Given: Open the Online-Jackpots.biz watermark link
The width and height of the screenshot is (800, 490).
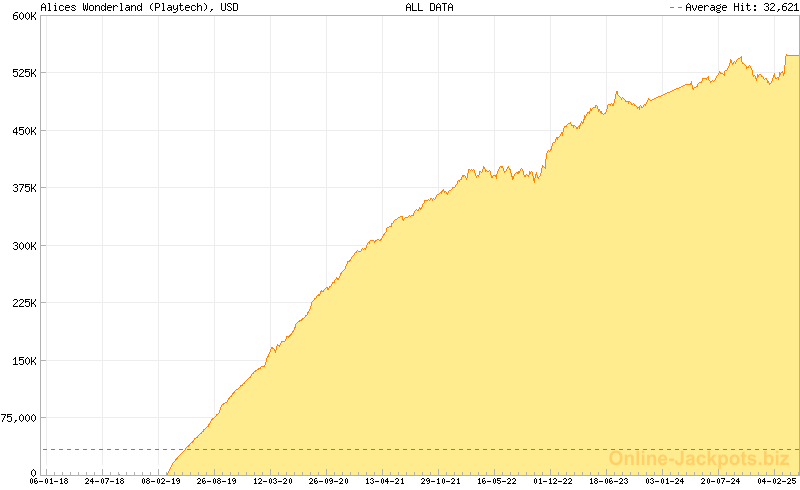Looking at the screenshot, I should (698, 459).
